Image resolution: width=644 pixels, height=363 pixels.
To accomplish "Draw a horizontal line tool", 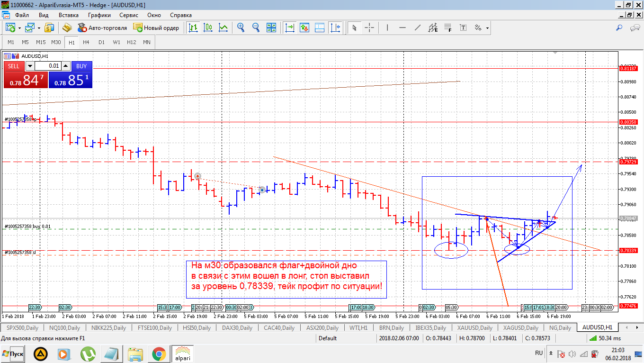I will pyautogui.click(x=402, y=27).
